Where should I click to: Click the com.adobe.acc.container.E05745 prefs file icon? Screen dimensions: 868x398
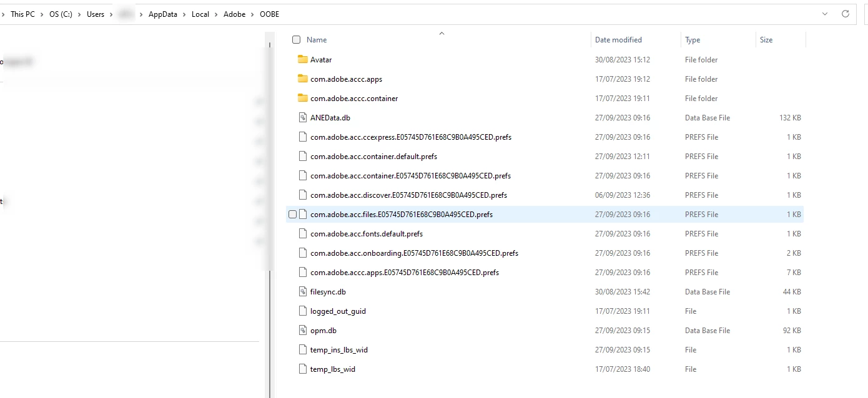click(x=303, y=176)
